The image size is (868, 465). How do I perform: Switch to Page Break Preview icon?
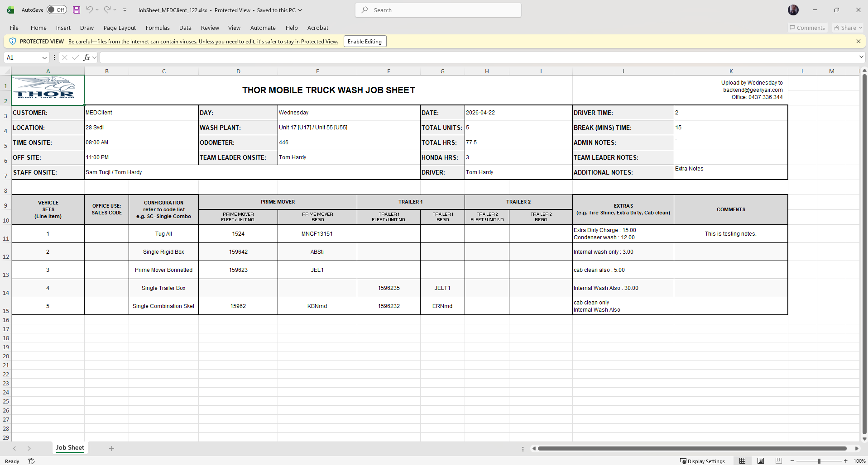click(x=778, y=461)
